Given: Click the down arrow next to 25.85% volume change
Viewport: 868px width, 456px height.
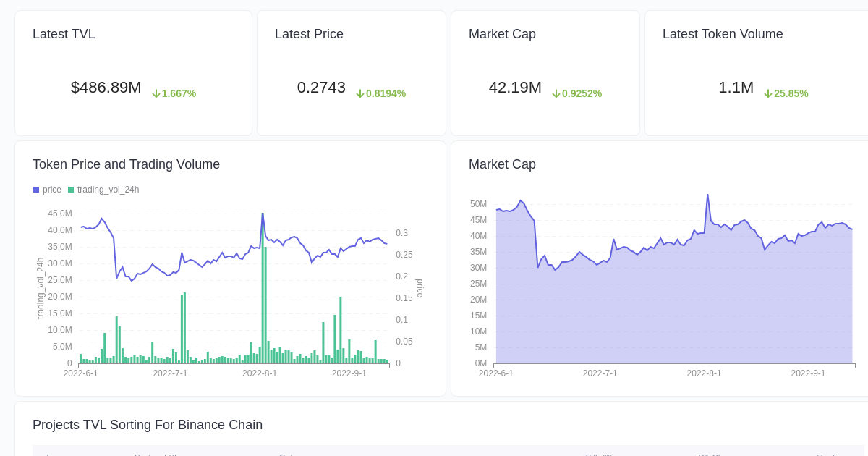Looking at the screenshot, I should click(767, 93).
